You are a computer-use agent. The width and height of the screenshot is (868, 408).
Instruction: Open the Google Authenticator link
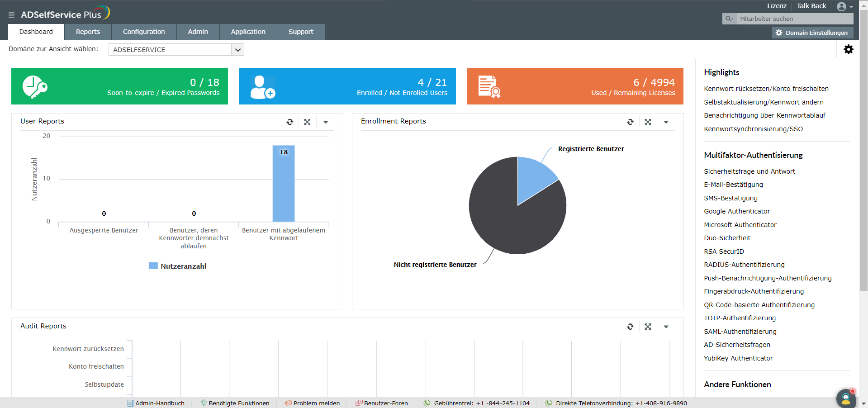coord(737,211)
